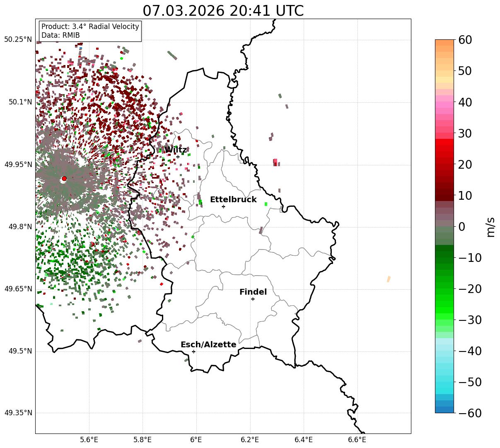
Task: Click the 49.95°N latitude label
Action: tap(18, 165)
